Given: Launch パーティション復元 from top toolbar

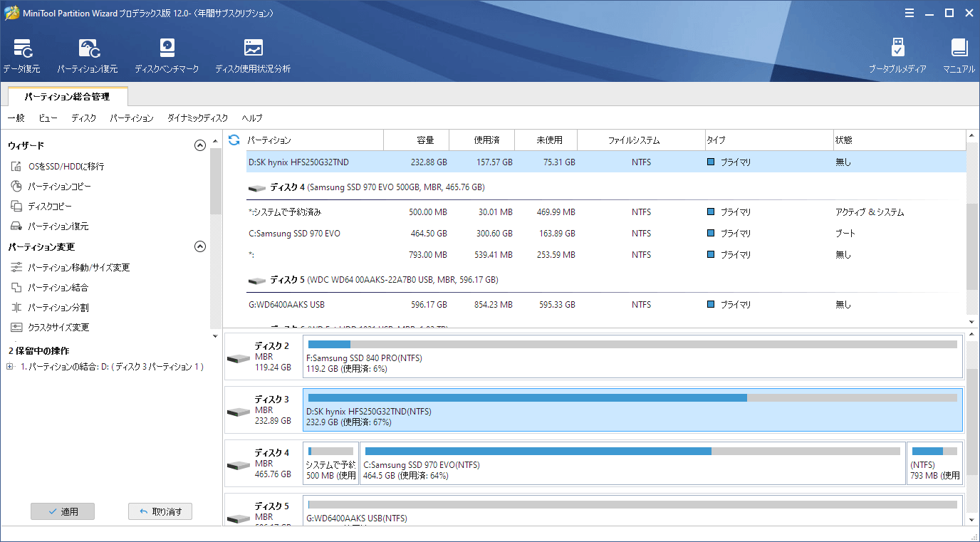Looking at the screenshot, I should [88, 56].
